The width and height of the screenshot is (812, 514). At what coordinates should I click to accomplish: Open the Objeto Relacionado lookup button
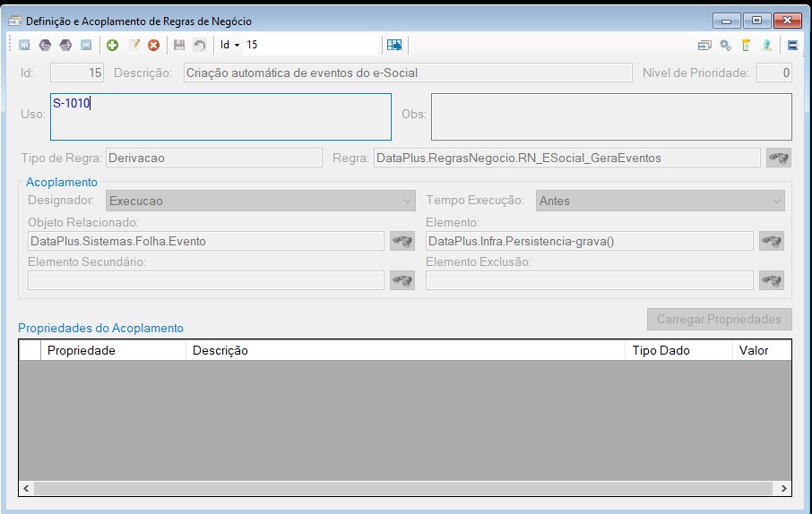402,241
